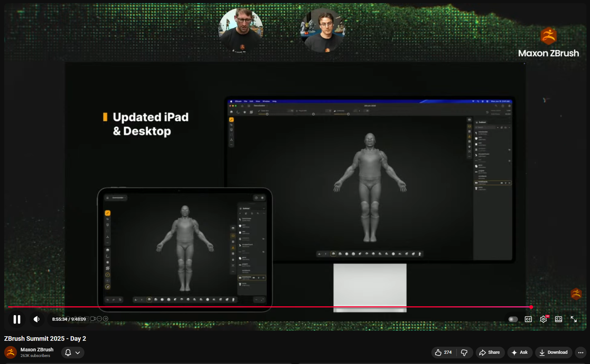Open the more actions menu
This screenshot has height=364, width=590.
(x=581, y=352)
